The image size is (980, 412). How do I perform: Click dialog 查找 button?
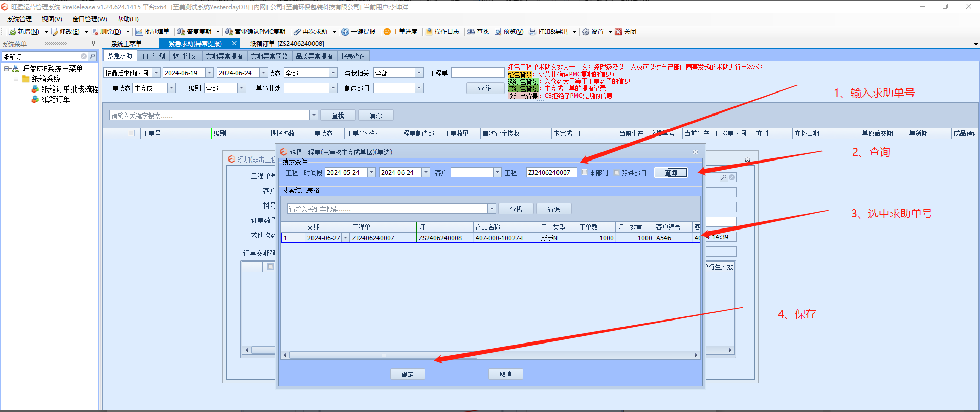516,209
